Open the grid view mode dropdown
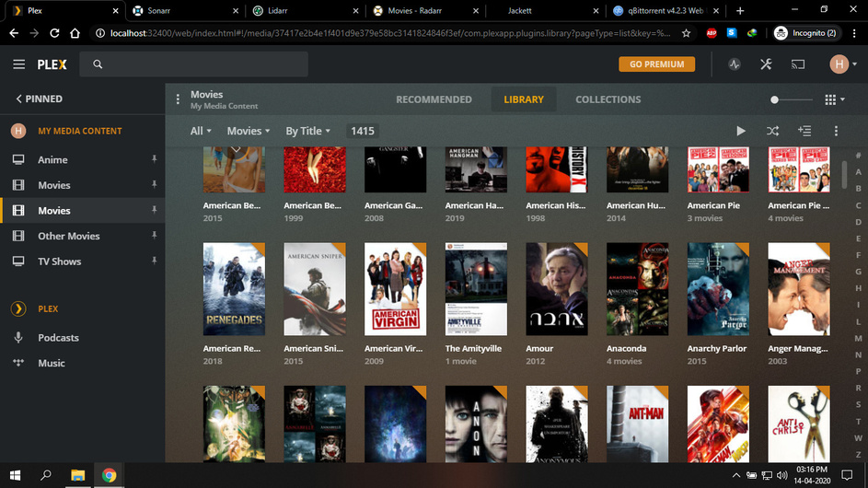Screen dimensions: 868x488 pos(835,99)
